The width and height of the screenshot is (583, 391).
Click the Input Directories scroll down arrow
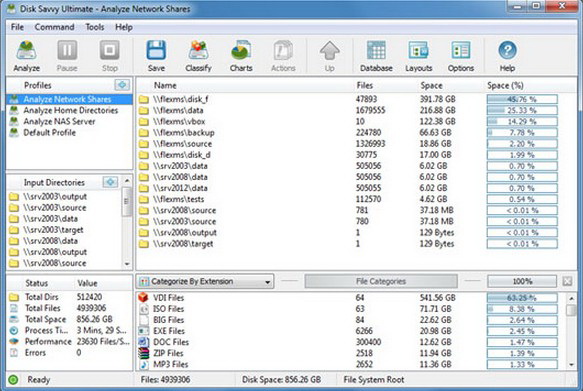[x=127, y=264]
